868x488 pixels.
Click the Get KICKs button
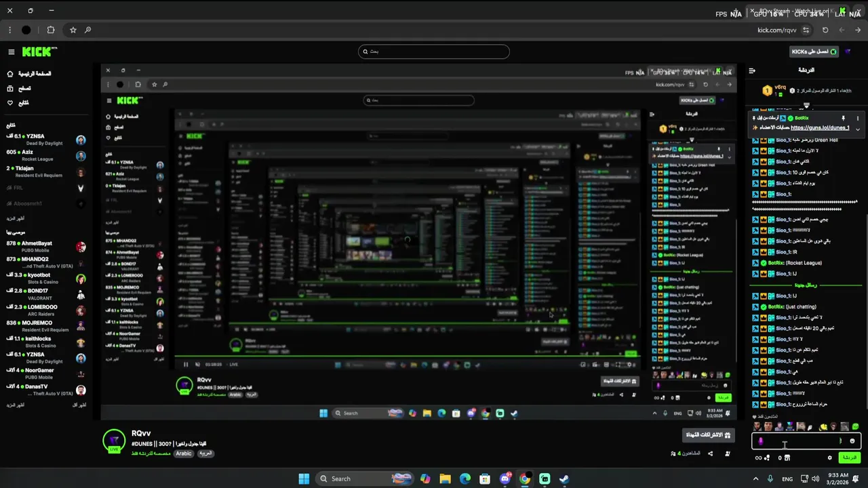point(814,52)
